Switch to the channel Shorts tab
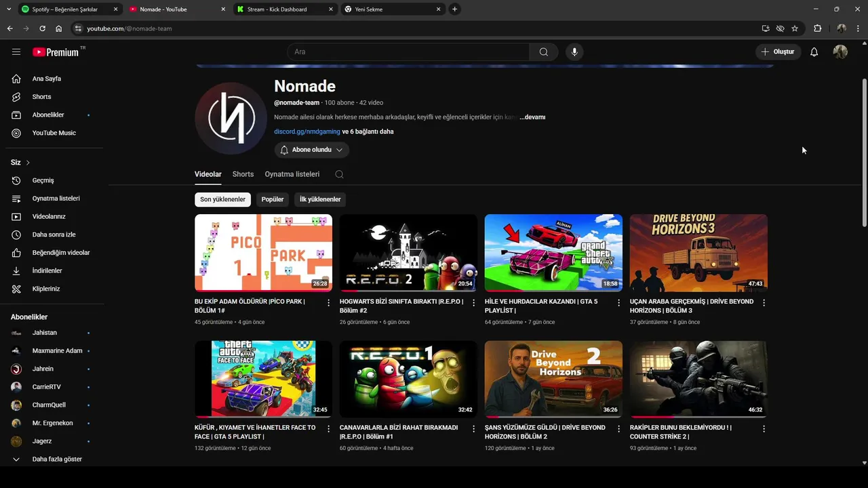 (x=243, y=174)
